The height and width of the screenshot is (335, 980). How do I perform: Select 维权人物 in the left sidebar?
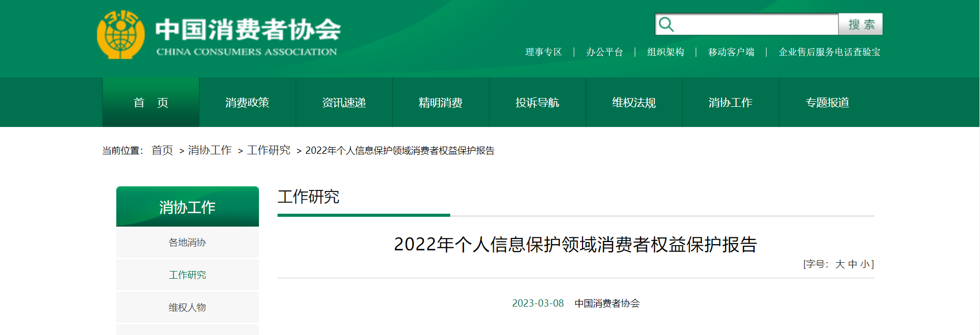(187, 308)
